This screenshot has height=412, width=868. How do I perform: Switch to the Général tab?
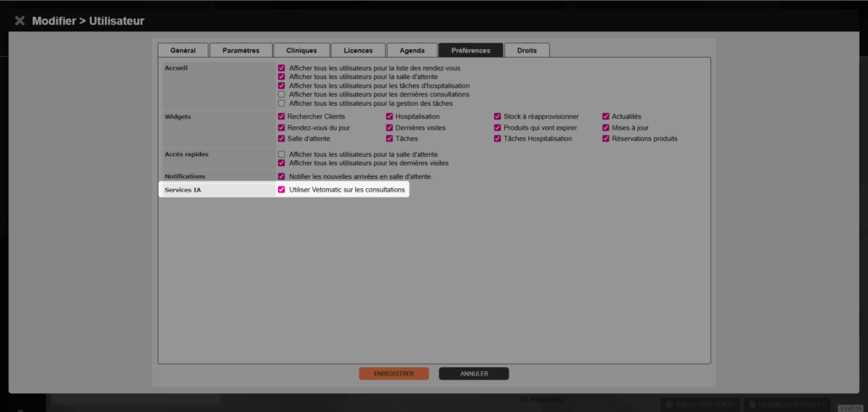183,50
